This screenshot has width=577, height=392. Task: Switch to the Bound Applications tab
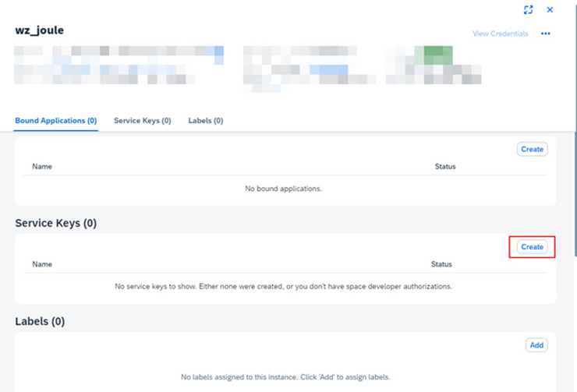coord(55,121)
